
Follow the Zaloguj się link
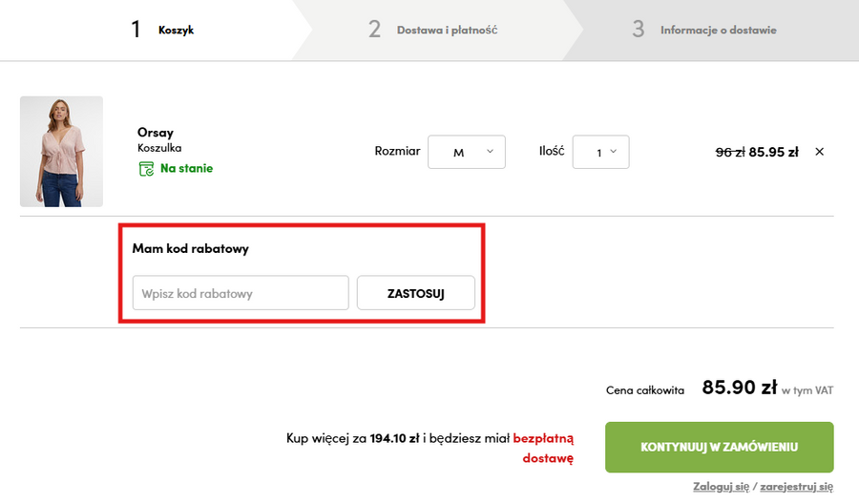(x=722, y=487)
